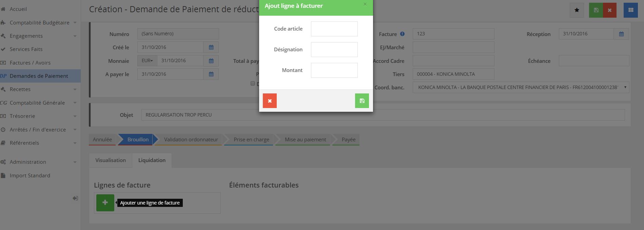Click the green save icon in the dialog

pos(362,101)
